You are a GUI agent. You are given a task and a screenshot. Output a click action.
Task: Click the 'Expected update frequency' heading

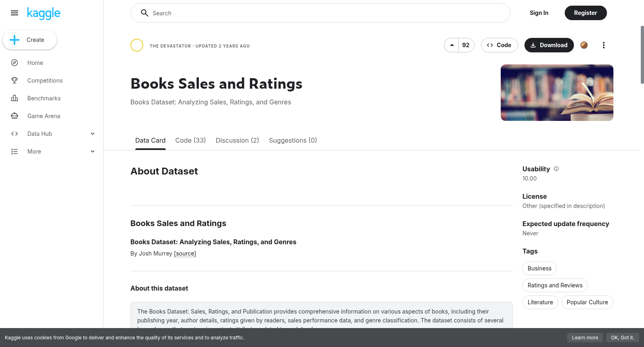coord(566,224)
